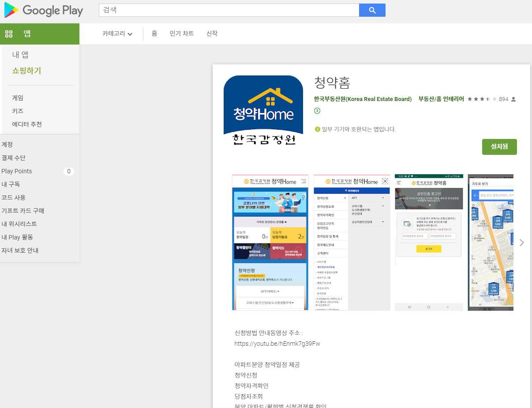Open 내 구독 link

point(11,184)
